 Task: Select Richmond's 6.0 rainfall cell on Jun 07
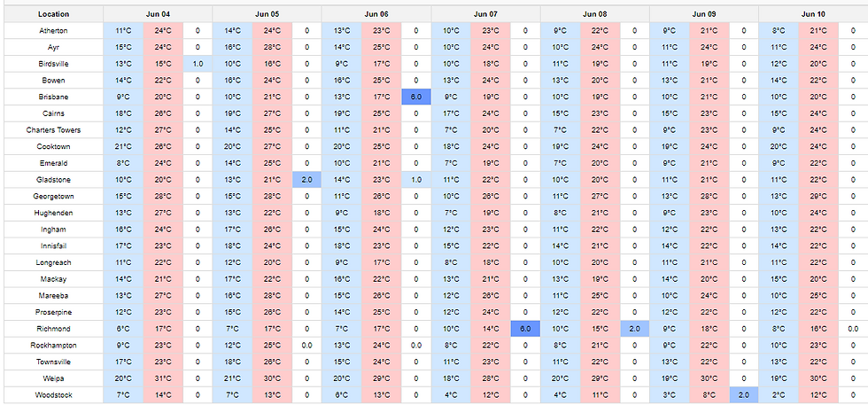tap(525, 328)
